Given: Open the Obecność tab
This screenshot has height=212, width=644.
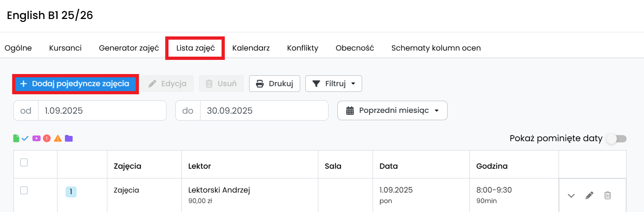Looking at the screenshot, I should (x=354, y=48).
